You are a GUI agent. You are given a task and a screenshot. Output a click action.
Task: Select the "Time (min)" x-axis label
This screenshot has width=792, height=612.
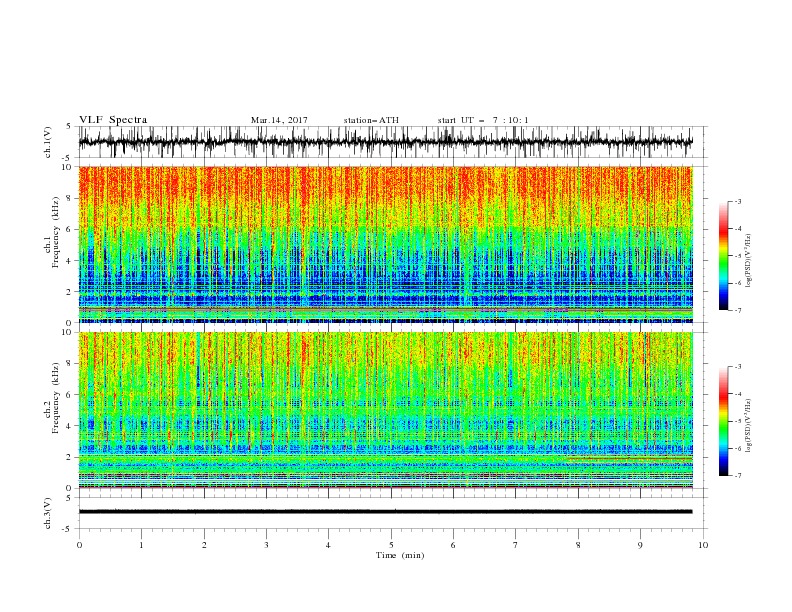[400, 555]
